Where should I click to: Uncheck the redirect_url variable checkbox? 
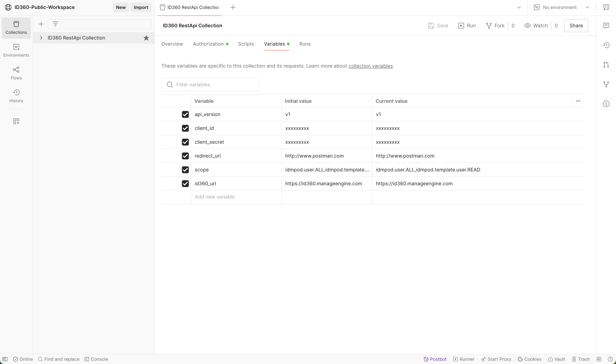coord(185,156)
